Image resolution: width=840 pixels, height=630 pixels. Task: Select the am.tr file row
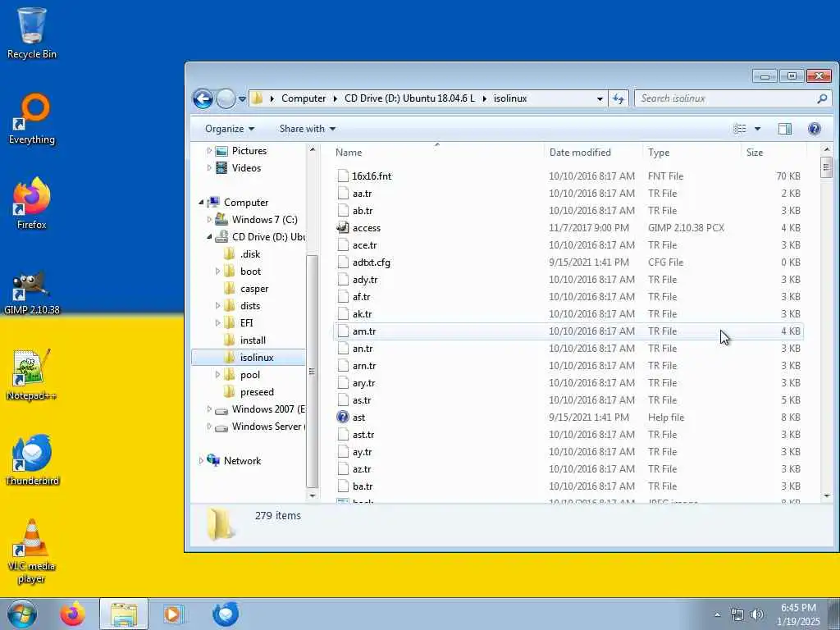(568, 331)
